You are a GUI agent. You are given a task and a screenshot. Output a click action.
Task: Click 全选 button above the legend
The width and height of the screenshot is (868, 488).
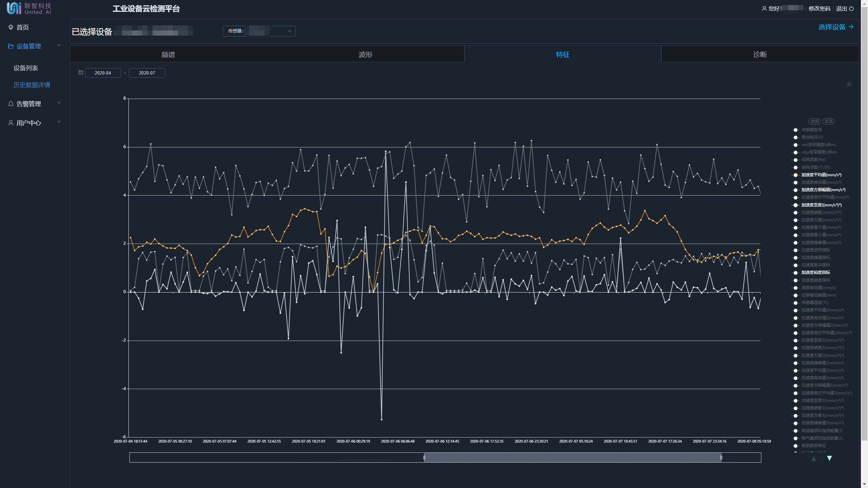(814, 121)
